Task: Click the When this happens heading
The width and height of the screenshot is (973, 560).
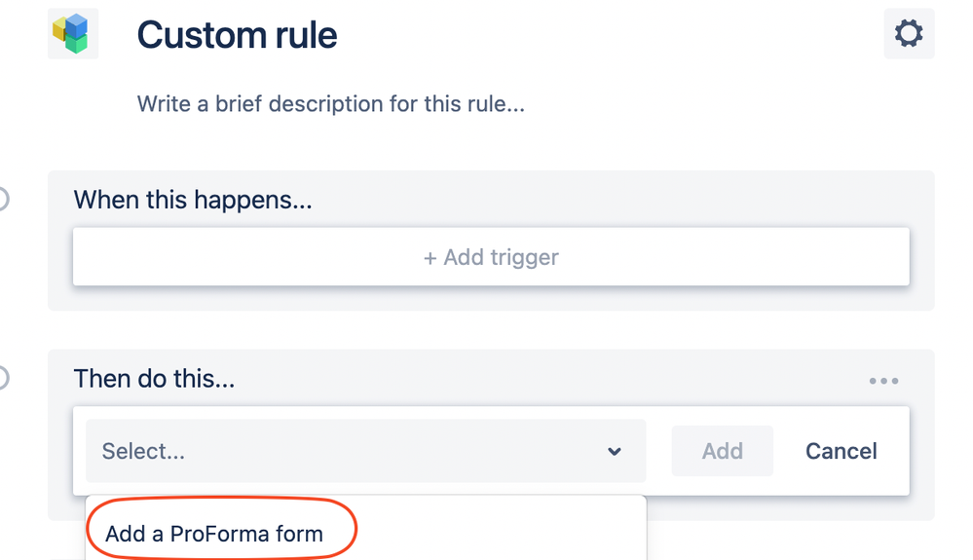Action: [x=193, y=200]
